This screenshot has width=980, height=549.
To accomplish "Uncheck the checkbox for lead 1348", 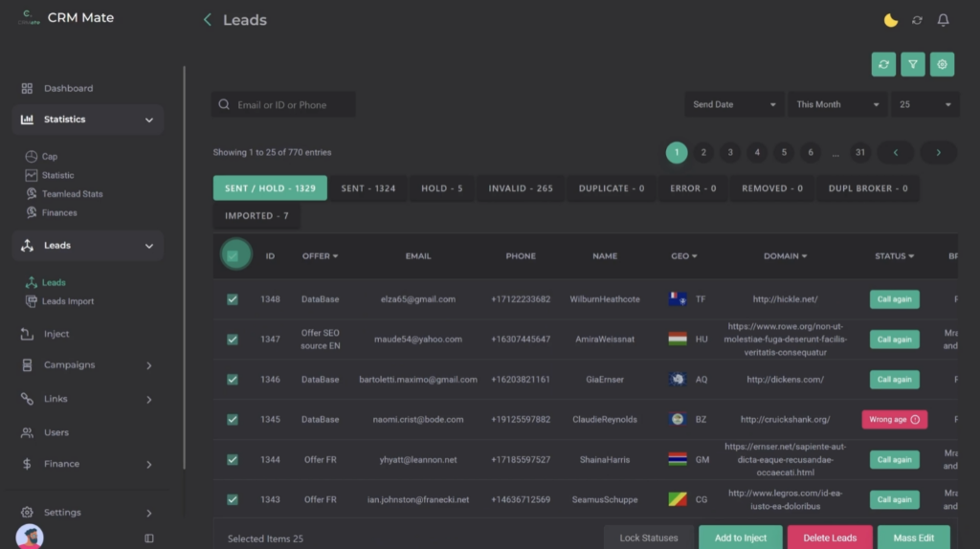I will click(233, 299).
